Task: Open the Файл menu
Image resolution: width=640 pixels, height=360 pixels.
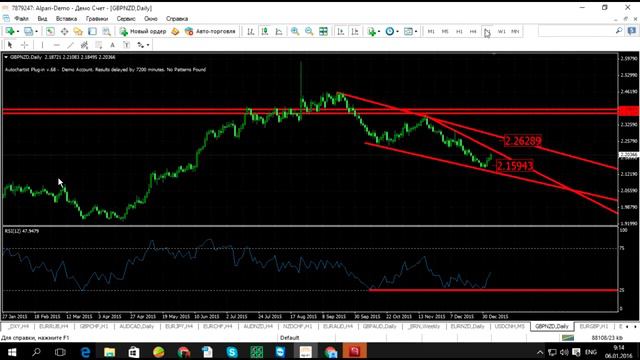Action: (x=21, y=19)
